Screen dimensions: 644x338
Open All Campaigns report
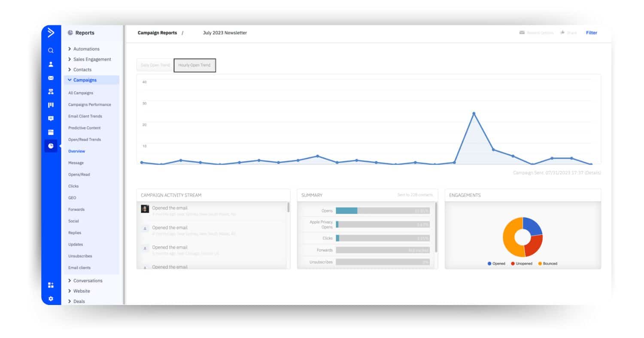(81, 93)
